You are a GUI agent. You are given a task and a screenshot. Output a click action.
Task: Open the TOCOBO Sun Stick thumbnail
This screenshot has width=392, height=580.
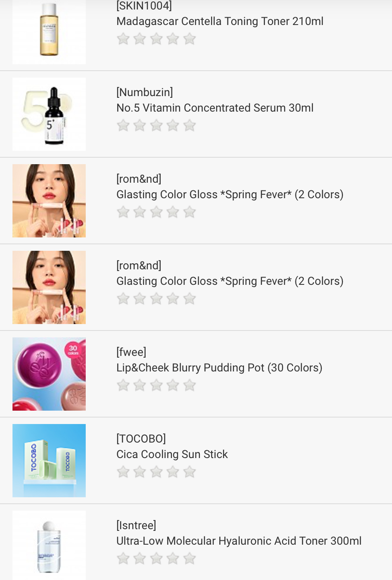49,461
